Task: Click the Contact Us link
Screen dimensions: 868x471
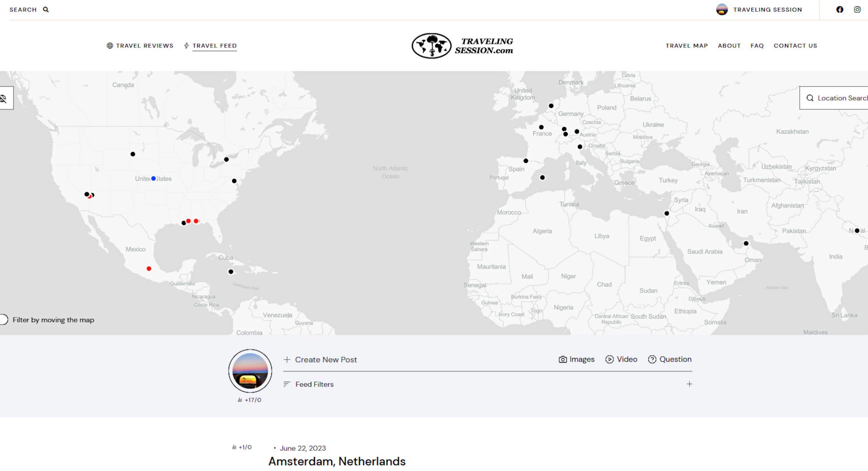Action: click(795, 46)
